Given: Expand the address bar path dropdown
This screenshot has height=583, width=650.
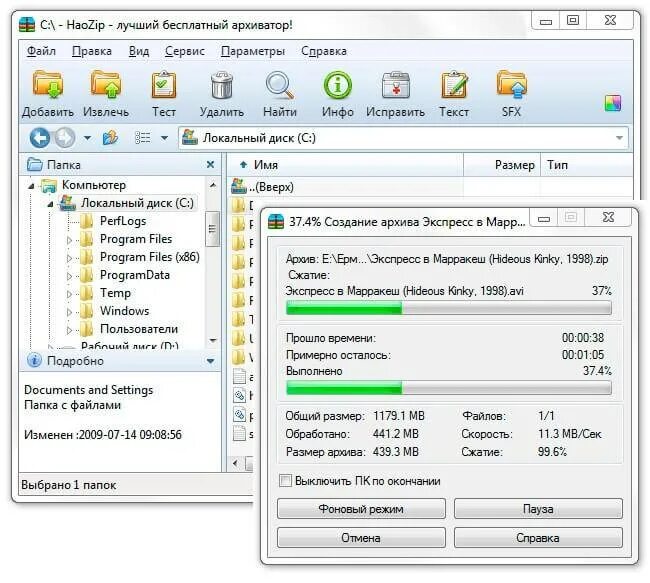Looking at the screenshot, I should (619, 138).
